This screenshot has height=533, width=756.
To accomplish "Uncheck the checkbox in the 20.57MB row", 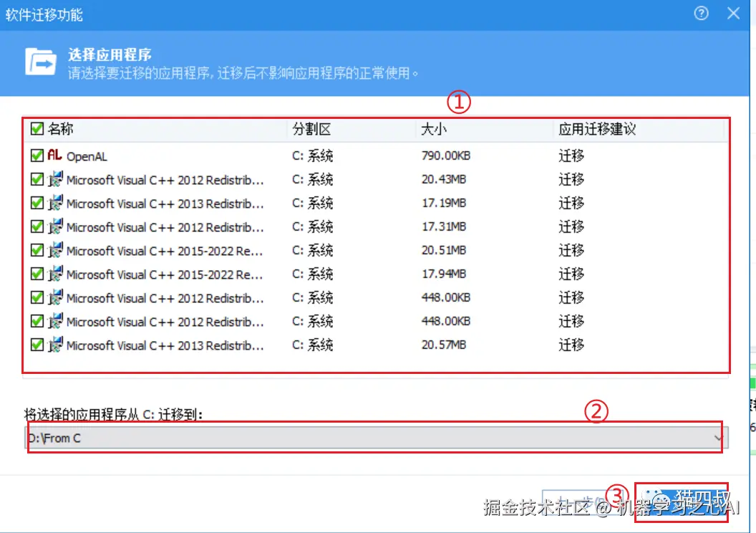I will click(37, 345).
